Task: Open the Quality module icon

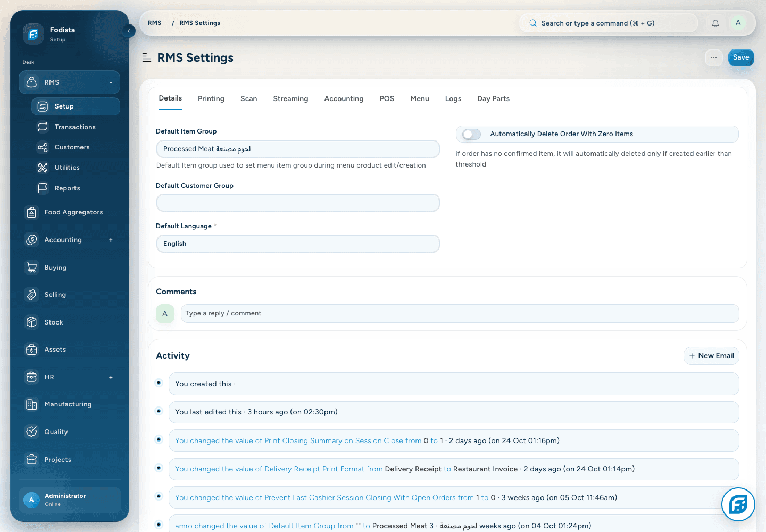Action: [32, 432]
